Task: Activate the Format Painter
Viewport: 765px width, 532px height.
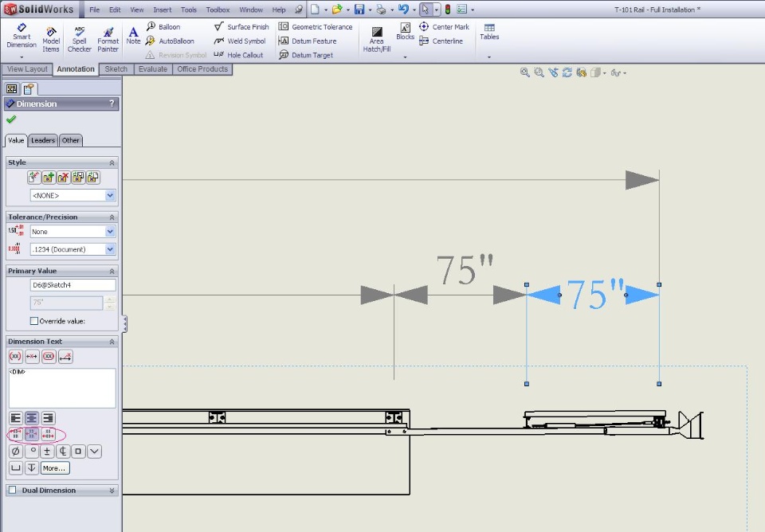Action: point(108,38)
